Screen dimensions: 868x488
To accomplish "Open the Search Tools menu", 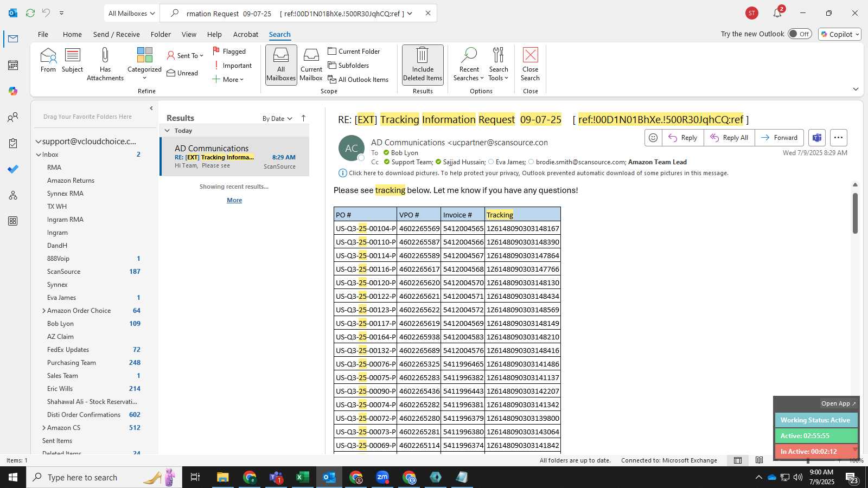I will 499,65.
